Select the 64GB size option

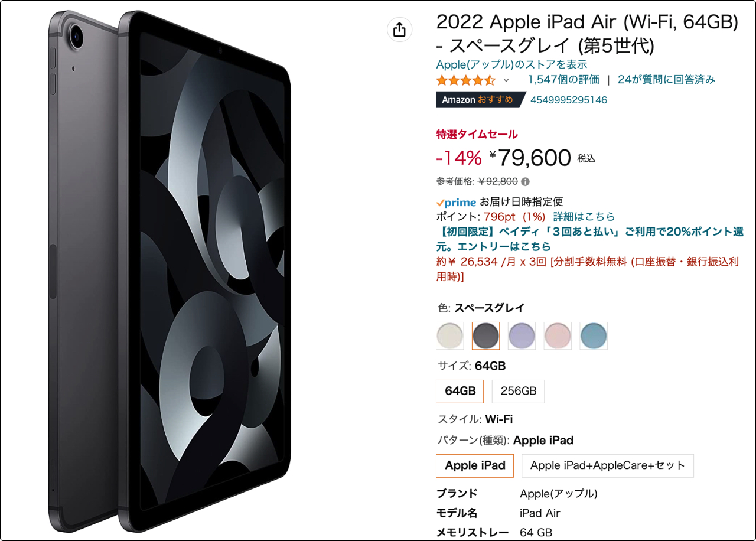pyautogui.click(x=460, y=391)
